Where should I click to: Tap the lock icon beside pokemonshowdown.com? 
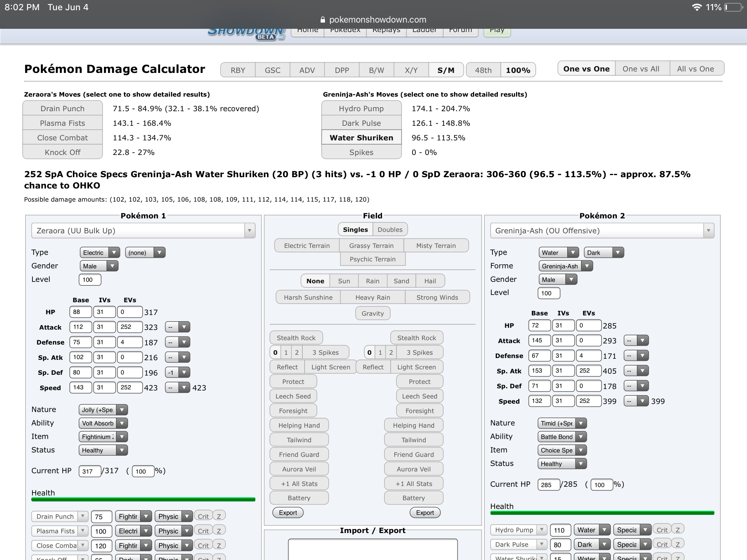(322, 20)
